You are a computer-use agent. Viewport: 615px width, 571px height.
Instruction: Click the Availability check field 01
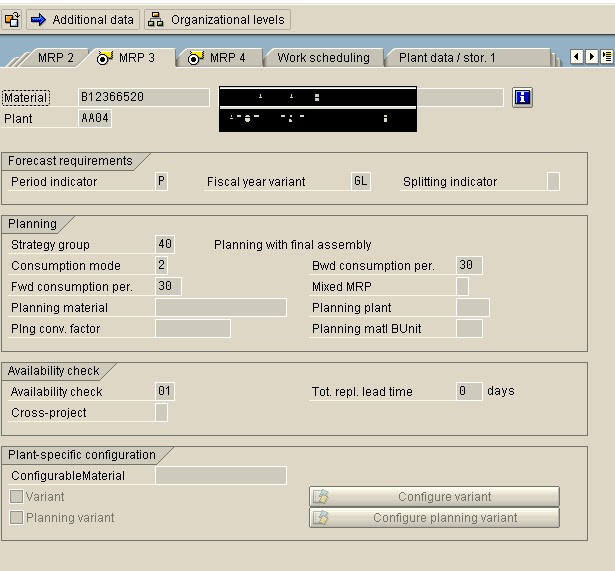pyautogui.click(x=165, y=391)
